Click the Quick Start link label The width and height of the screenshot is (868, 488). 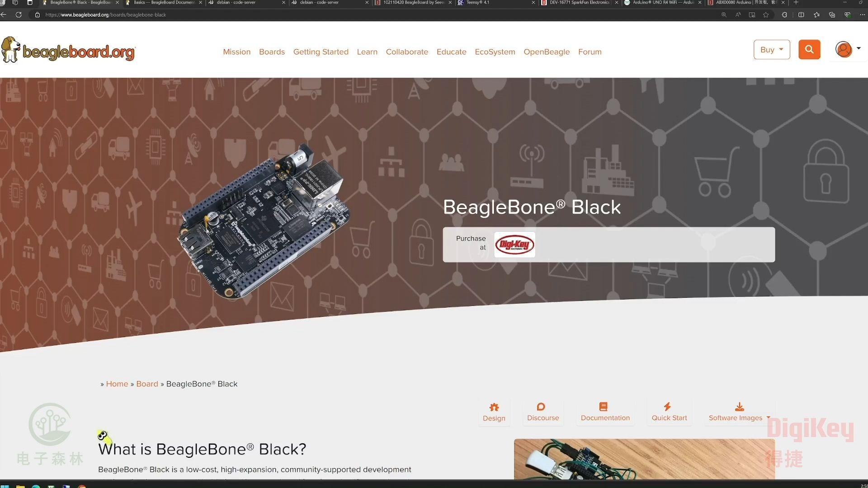click(x=669, y=418)
